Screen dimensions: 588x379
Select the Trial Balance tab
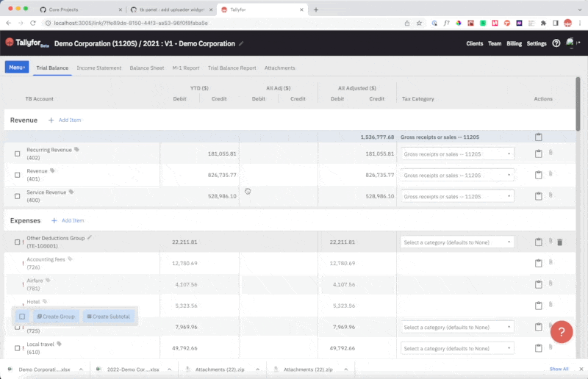(x=52, y=68)
